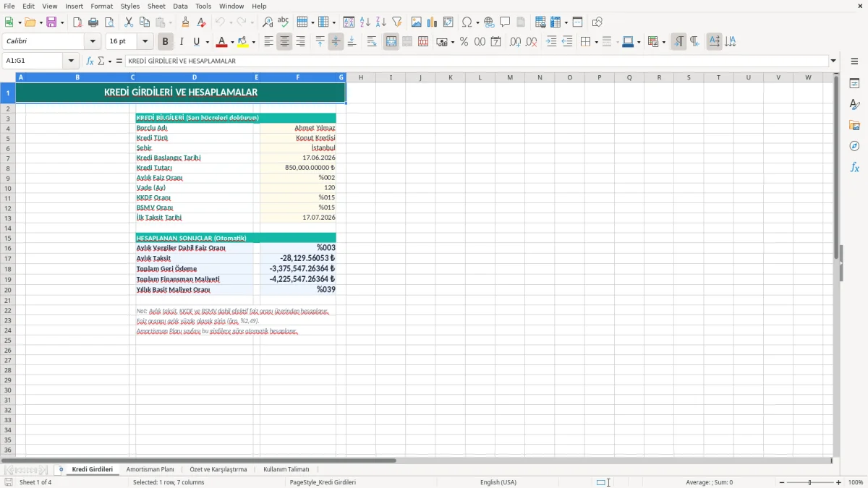
Task: Open the sidebar Gallery panel
Action: point(854,126)
